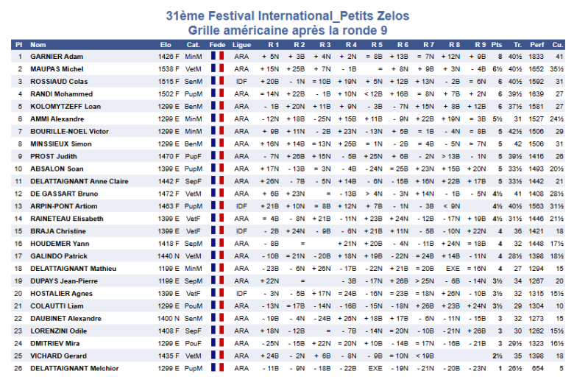Click the French flag beside GARNIER Adam
Viewport: 588px width, 388px height.
pyautogui.click(x=217, y=57)
